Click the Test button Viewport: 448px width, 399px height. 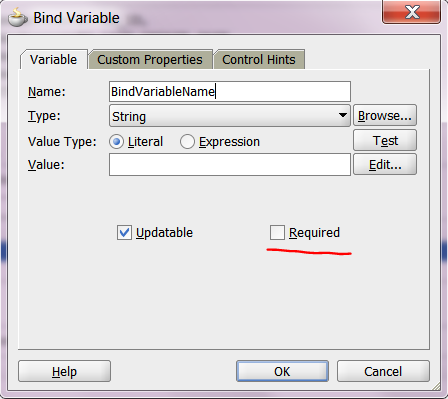coord(385,140)
